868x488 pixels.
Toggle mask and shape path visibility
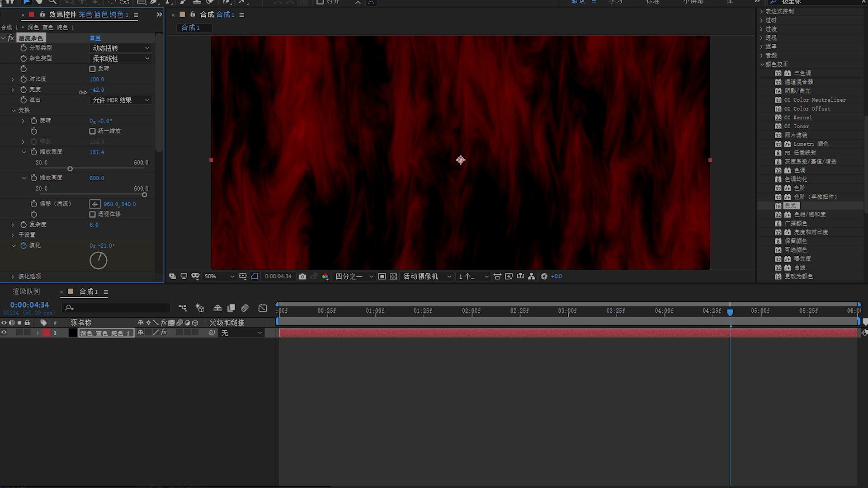click(255, 277)
